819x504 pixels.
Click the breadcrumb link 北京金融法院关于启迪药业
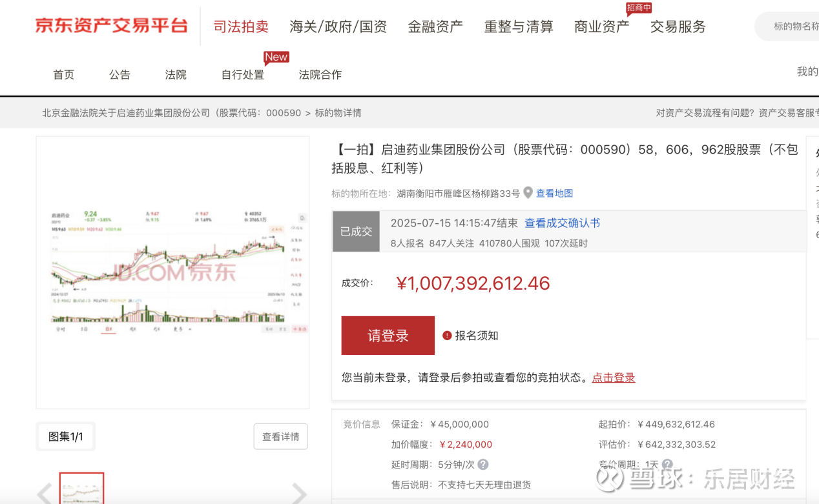[172, 113]
